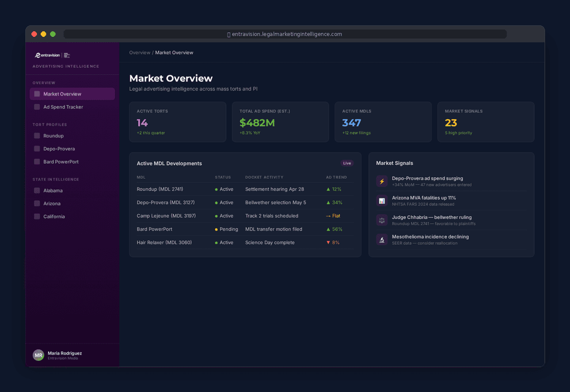The image size is (570, 392).
Task: Open Judge Chhabria bellwether ruling signal
Action: (x=451, y=220)
